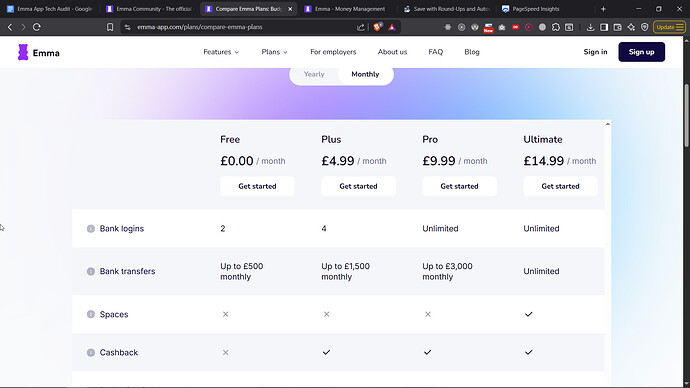Open info icon next to Bank logins
Screen dimensions: 690x388
91,229
